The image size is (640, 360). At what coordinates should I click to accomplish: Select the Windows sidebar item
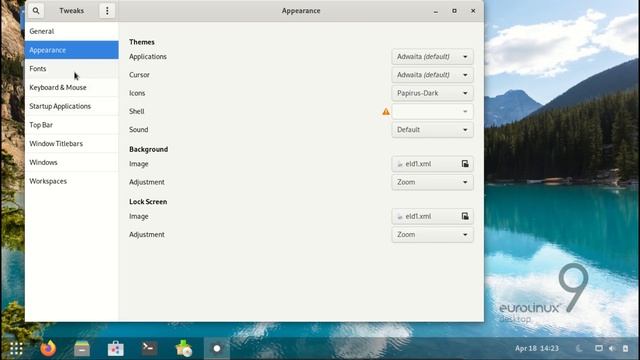(72, 162)
